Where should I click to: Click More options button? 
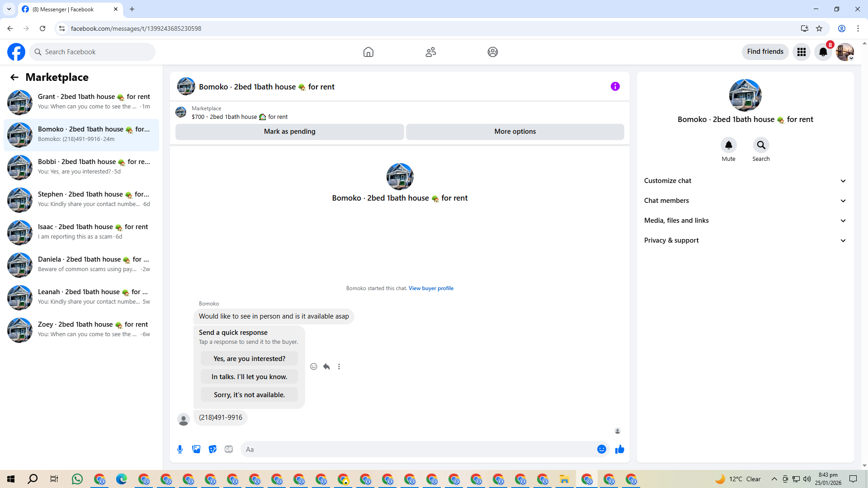515,131
